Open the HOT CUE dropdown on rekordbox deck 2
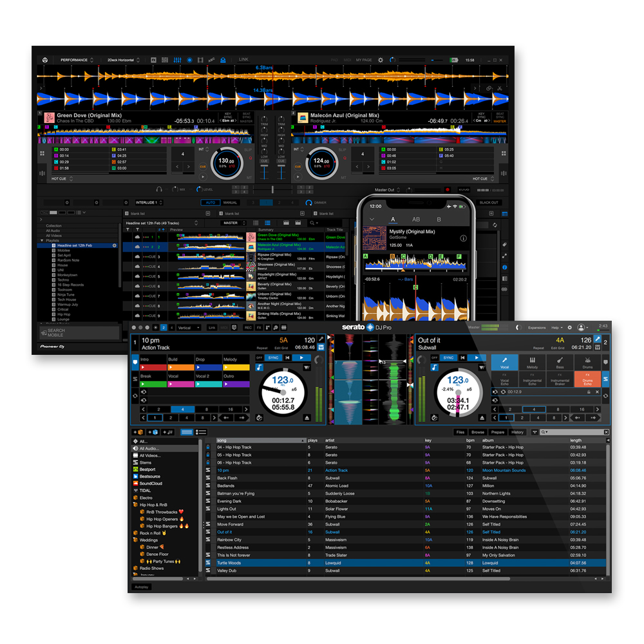This screenshot has height=644, width=644. tap(483, 178)
